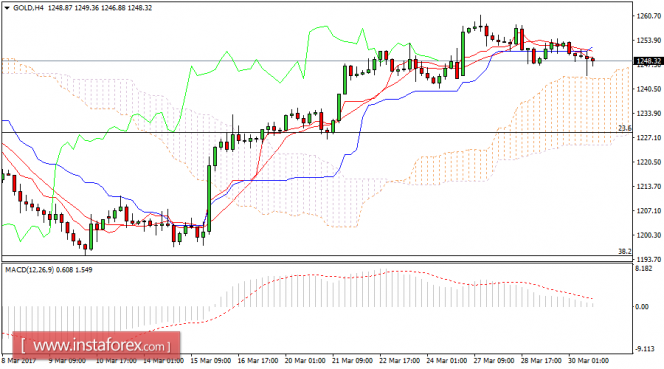Click the 20 Mar 01:00 time label
Viewport: 664px width, 369px height.
click(305, 361)
